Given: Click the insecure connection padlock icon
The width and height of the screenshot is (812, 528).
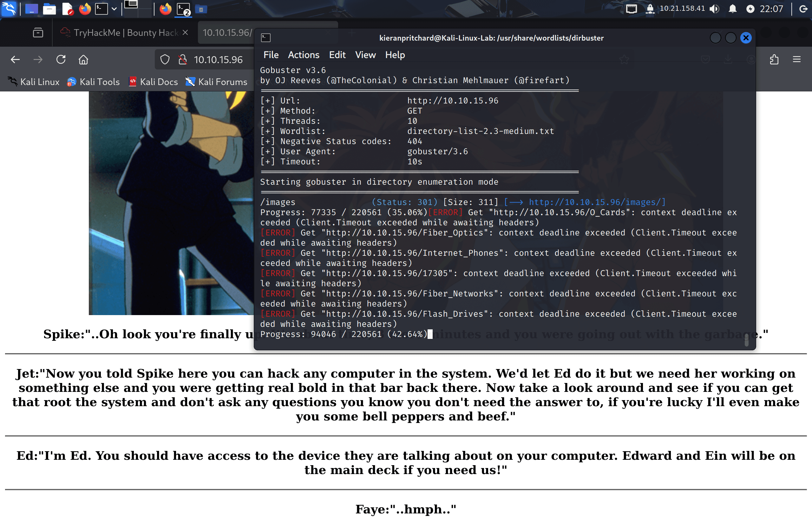Looking at the screenshot, I should click(182, 60).
